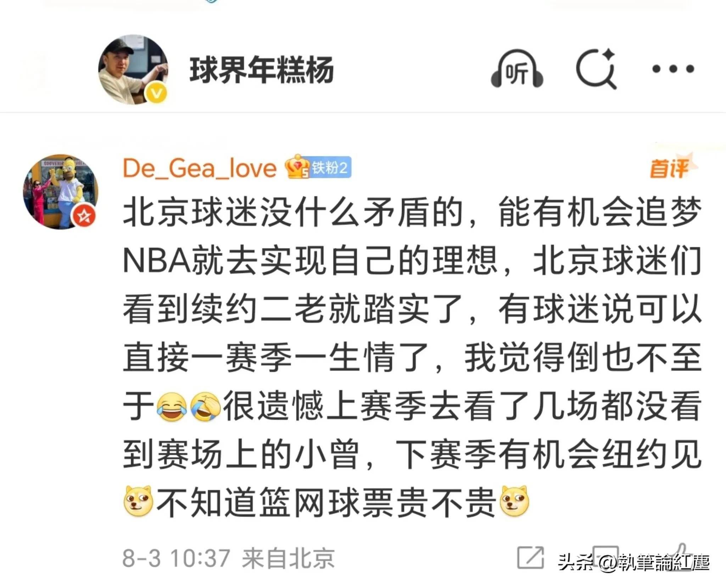Tap the yellow V verified badge

[156, 94]
